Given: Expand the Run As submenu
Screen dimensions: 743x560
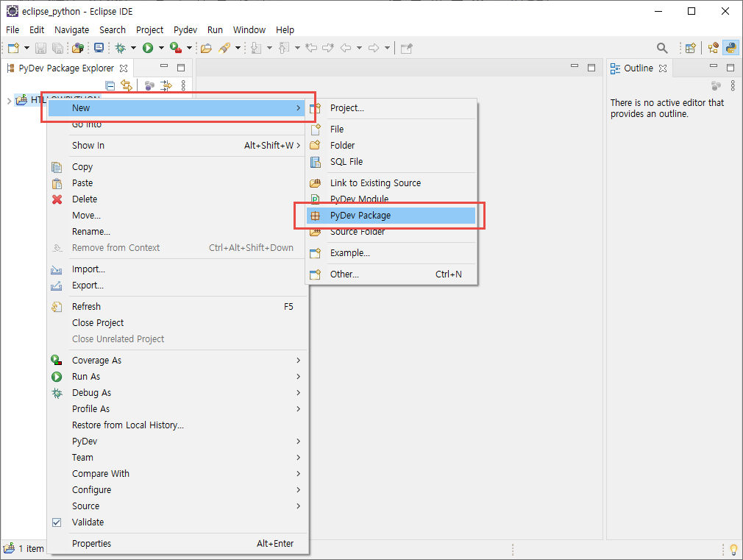Looking at the screenshot, I should pyautogui.click(x=178, y=377).
